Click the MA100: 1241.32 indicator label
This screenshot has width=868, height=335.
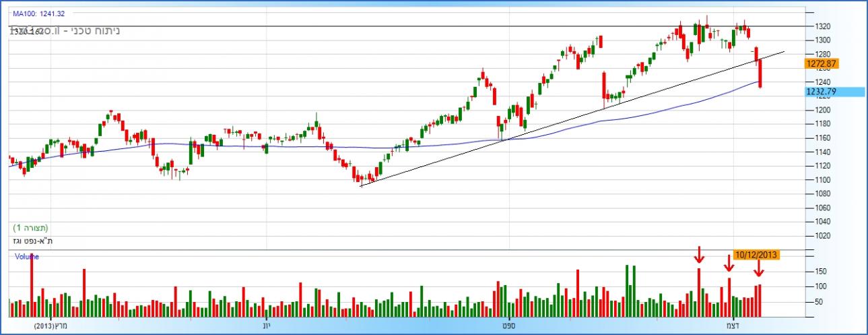click(40, 13)
